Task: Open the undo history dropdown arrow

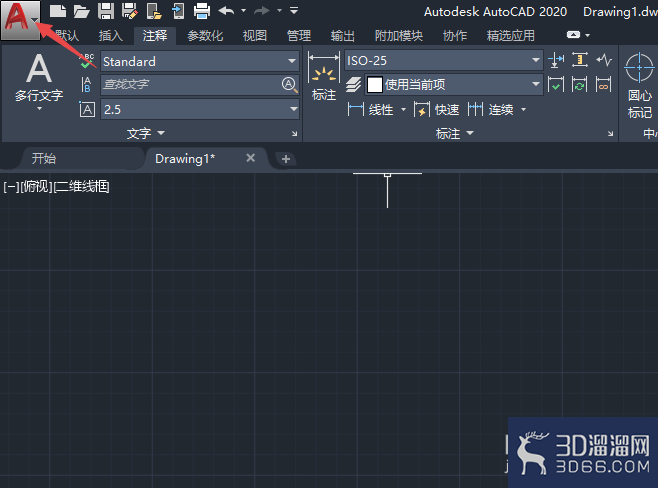Action: pyautogui.click(x=243, y=10)
